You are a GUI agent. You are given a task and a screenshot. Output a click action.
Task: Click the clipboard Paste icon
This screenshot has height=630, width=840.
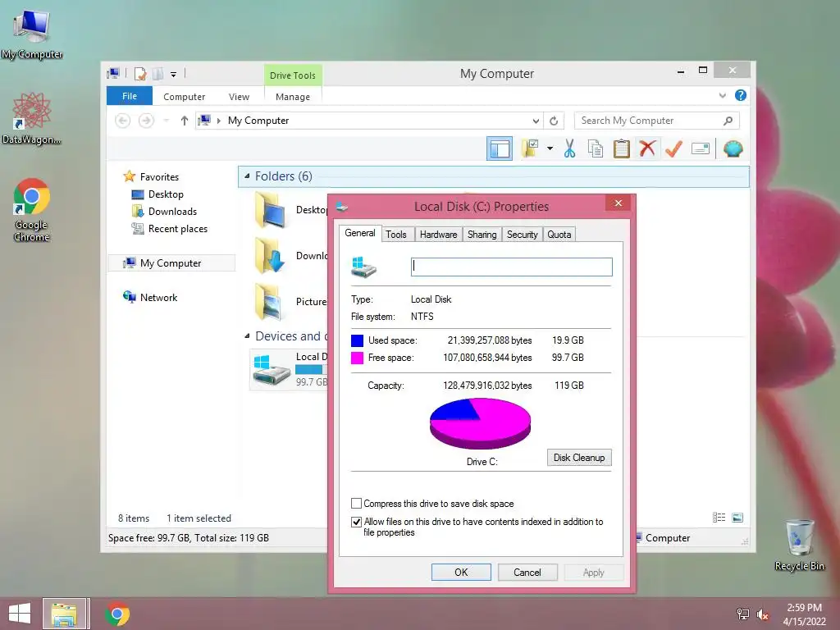coord(622,148)
